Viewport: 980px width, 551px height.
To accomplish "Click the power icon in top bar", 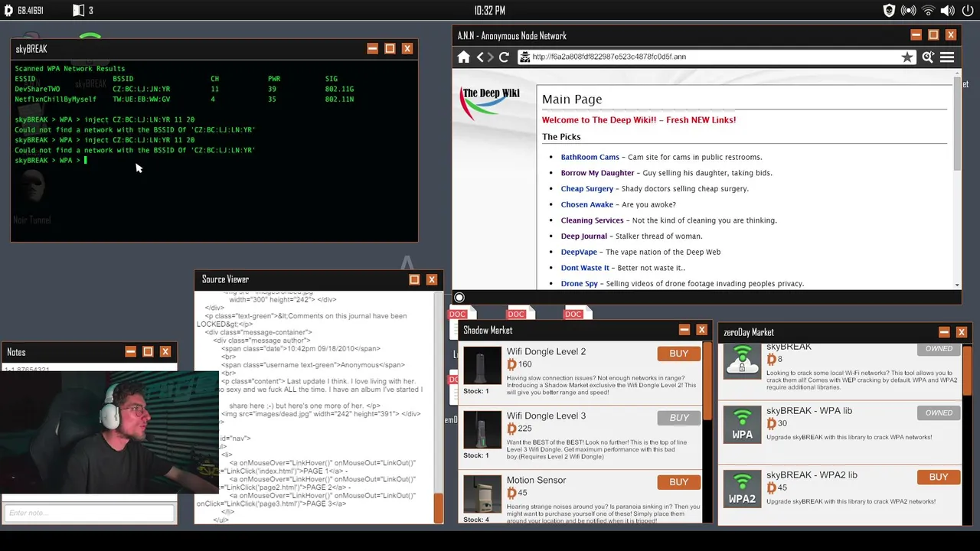I will tap(968, 11).
